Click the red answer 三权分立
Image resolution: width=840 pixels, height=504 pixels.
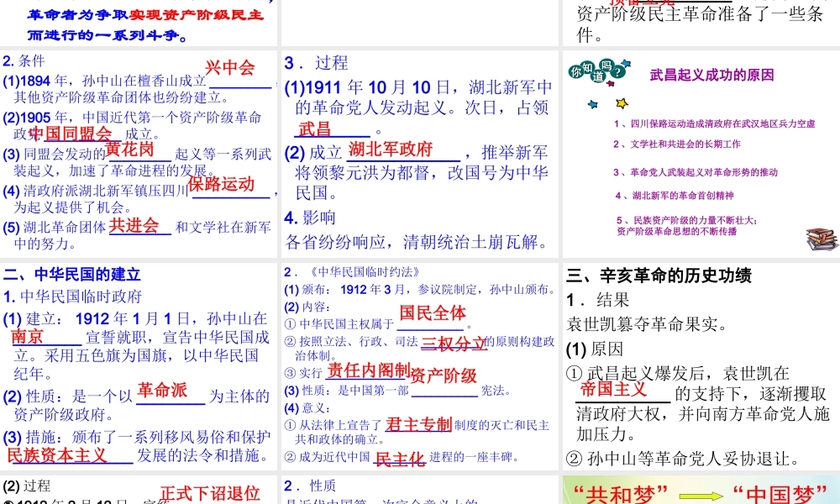click(454, 344)
